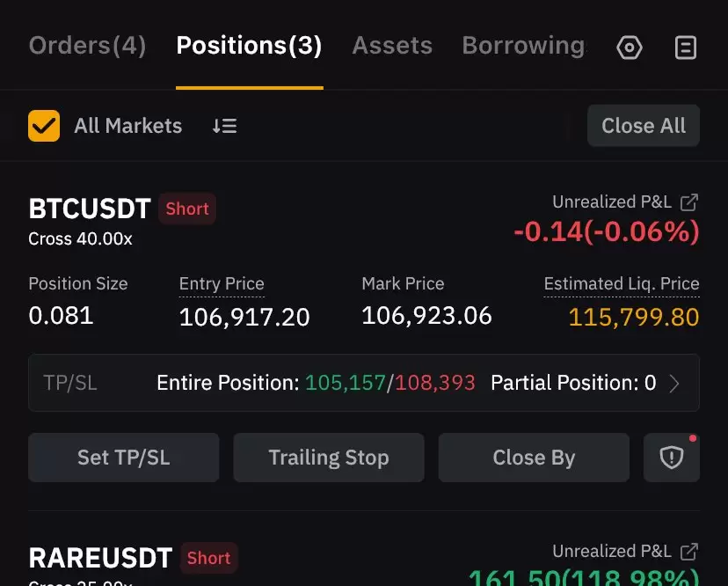Tap the Estimated Liq. Price label

[x=622, y=284]
